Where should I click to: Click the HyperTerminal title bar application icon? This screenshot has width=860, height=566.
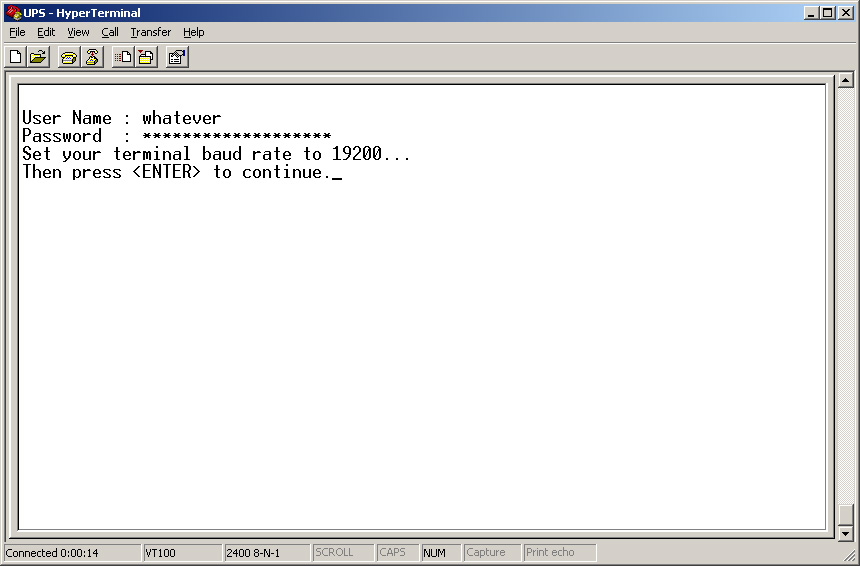pos(13,12)
